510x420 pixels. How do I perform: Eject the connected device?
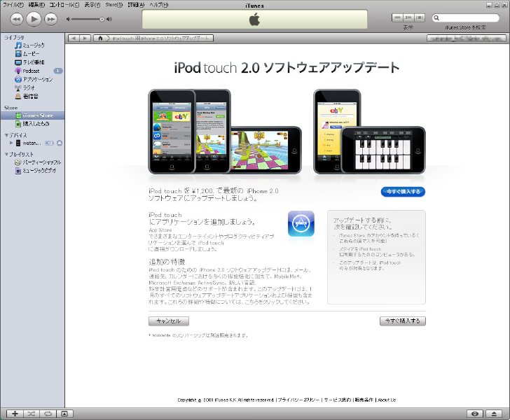point(59,143)
